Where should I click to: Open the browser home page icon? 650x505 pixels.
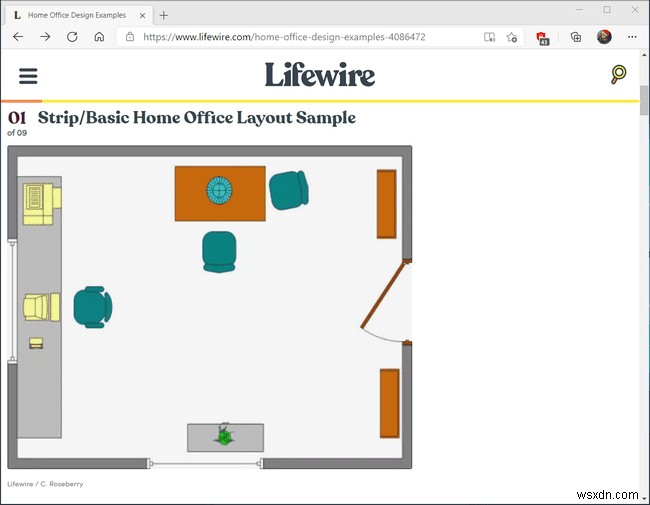(x=99, y=37)
